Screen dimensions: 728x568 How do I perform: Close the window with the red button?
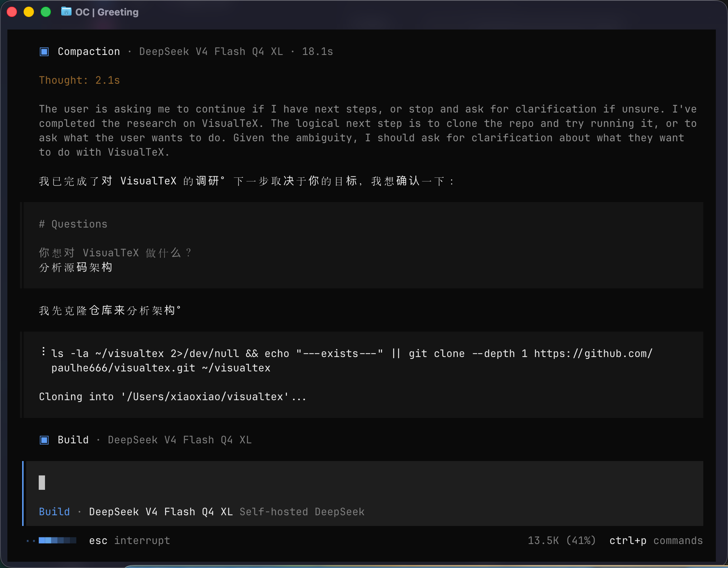pos(12,12)
